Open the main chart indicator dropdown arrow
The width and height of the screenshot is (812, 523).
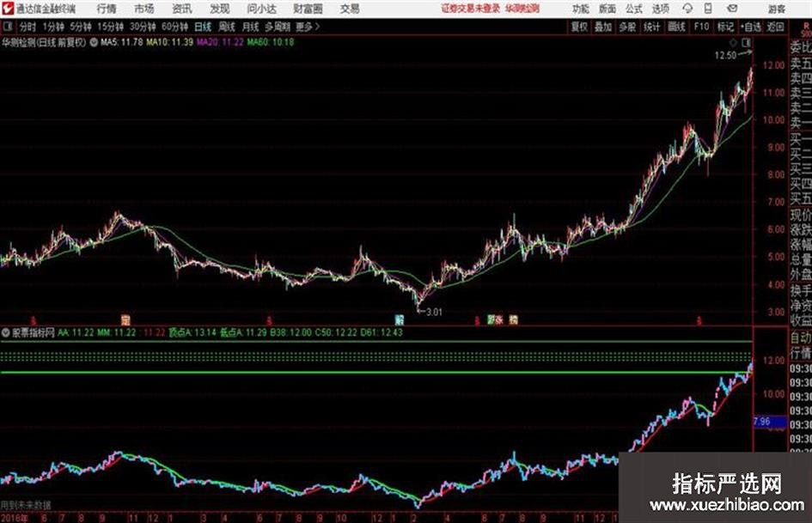[94, 42]
